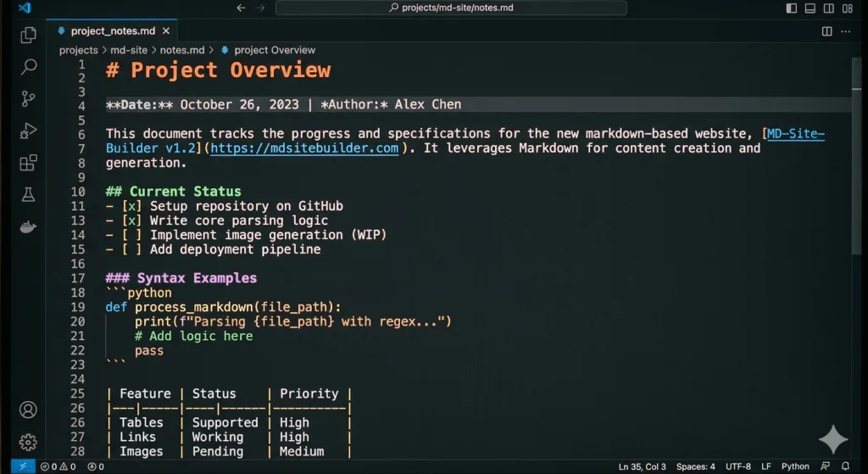Open the notifications bell
The image size is (868, 474).
pos(845,467)
